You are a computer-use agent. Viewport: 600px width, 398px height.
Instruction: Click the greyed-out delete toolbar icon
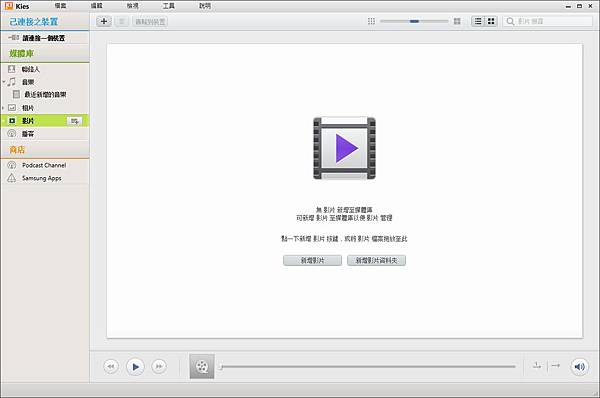122,21
